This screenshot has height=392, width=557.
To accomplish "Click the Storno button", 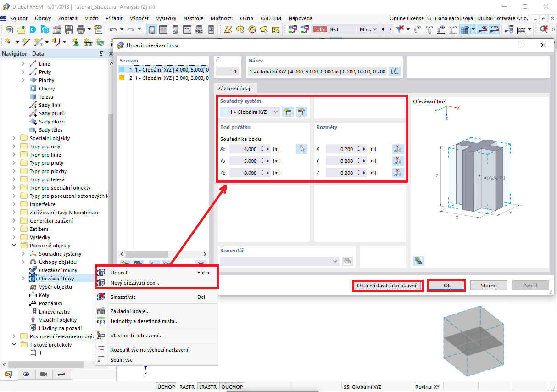I will (x=489, y=286).
